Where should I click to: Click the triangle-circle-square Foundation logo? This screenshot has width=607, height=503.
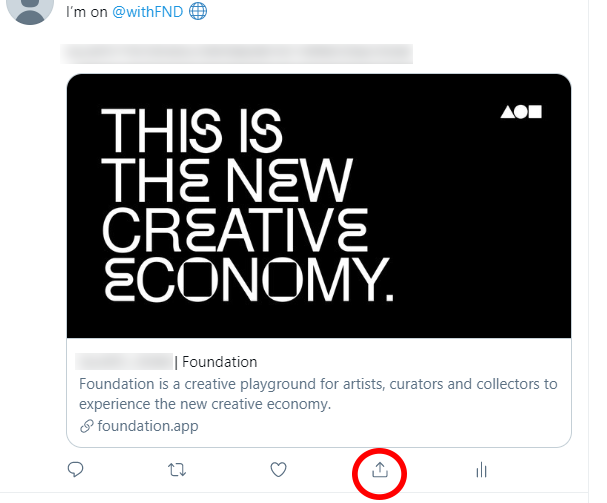pyautogui.click(x=521, y=112)
